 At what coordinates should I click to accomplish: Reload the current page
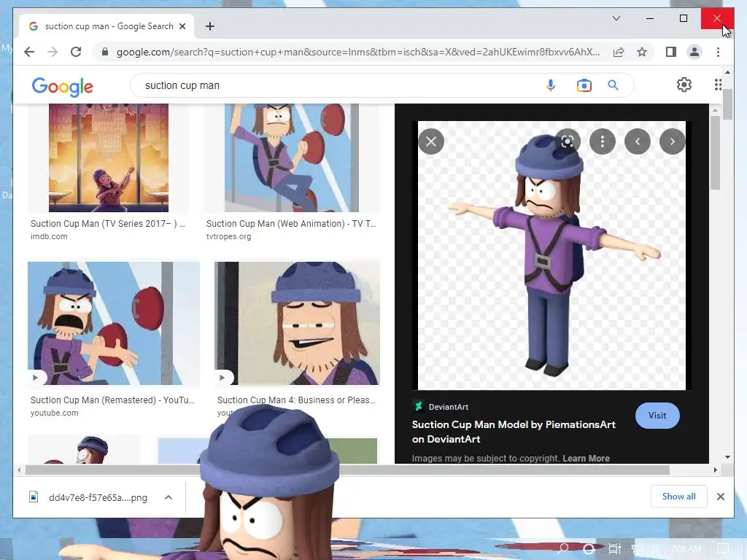[x=76, y=52]
